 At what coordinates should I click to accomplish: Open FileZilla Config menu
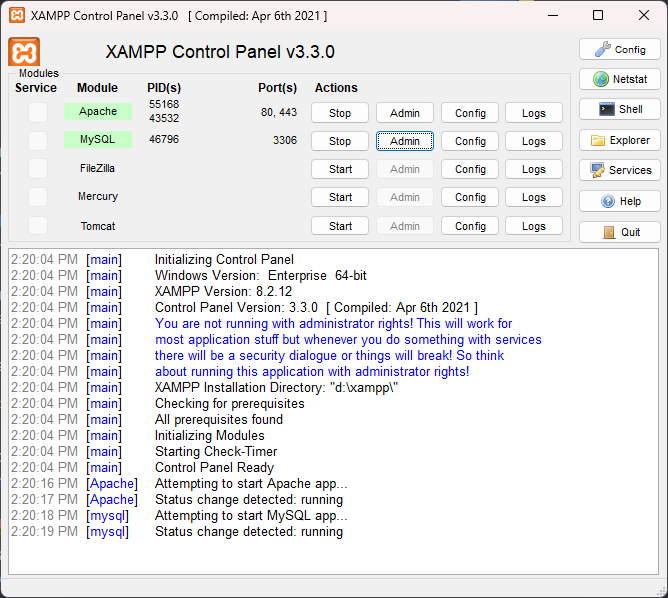pos(470,169)
